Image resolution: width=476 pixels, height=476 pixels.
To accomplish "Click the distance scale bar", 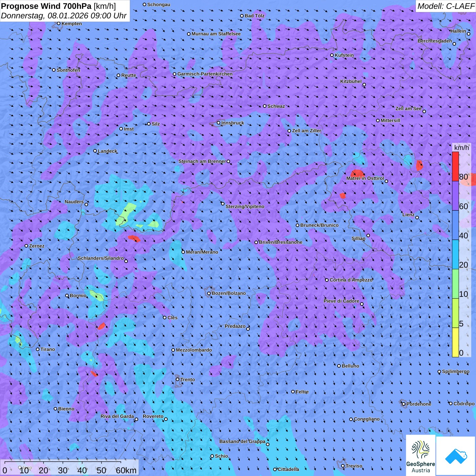I will [69, 468].
